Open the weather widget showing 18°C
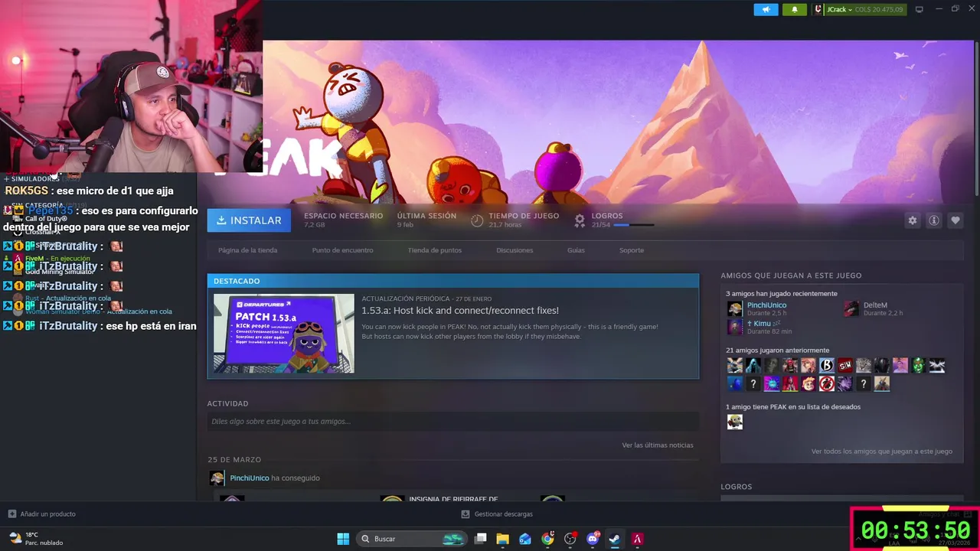980x551 pixels. pyautogui.click(x=35, y=539)
